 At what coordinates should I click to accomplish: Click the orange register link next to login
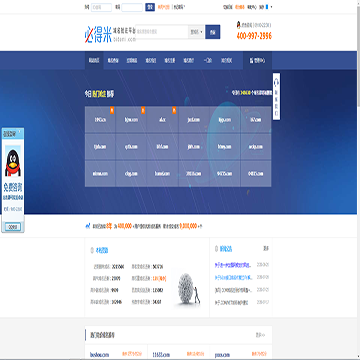[x=163, y=7]
